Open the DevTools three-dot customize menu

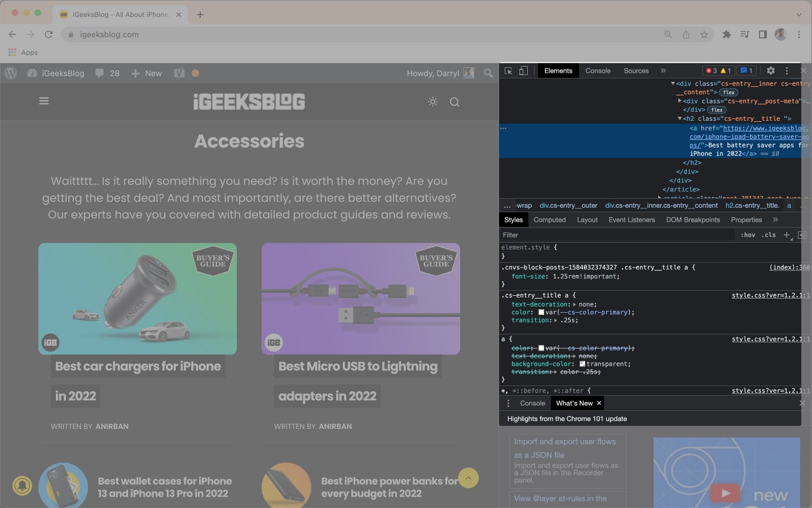pyautogui.click(x=787, y=71)
